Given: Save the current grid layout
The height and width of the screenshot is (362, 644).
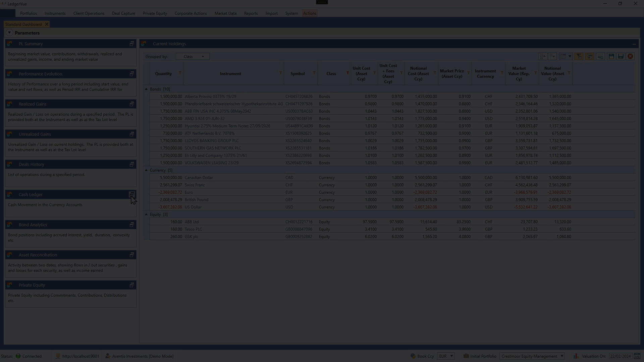Looking at the screenshot, I should point(611,56).
